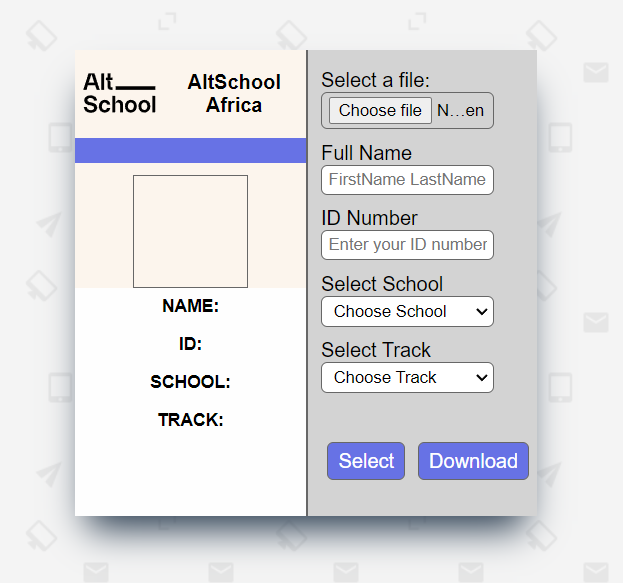
Task: Open the Choose Track dropdown
Action: pos(407,378)
